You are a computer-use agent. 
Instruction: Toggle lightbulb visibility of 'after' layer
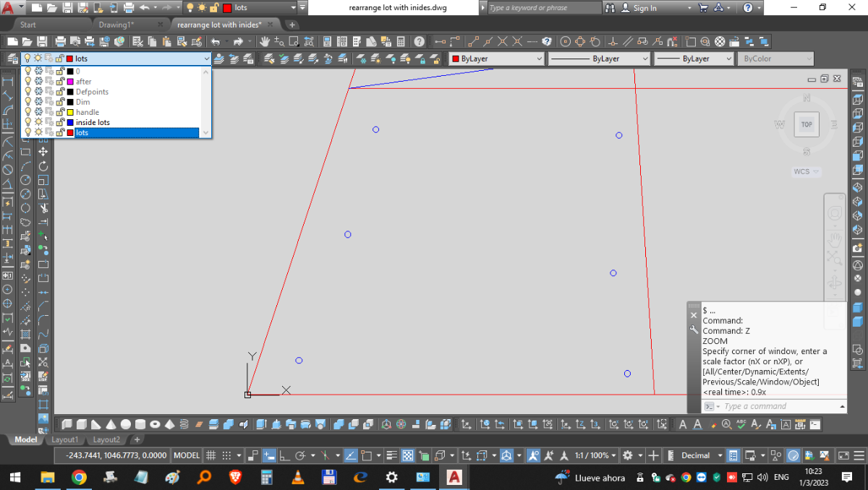(x=28, y=82)
